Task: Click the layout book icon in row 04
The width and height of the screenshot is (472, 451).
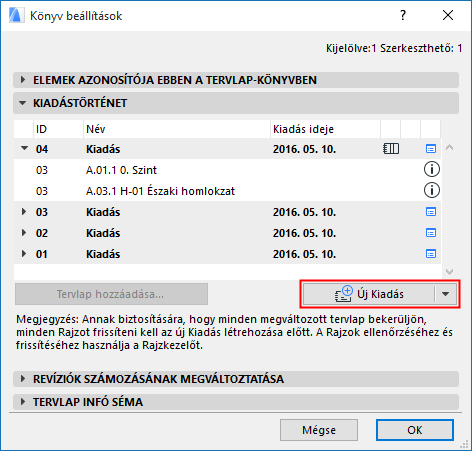Action: click(391, 149)
